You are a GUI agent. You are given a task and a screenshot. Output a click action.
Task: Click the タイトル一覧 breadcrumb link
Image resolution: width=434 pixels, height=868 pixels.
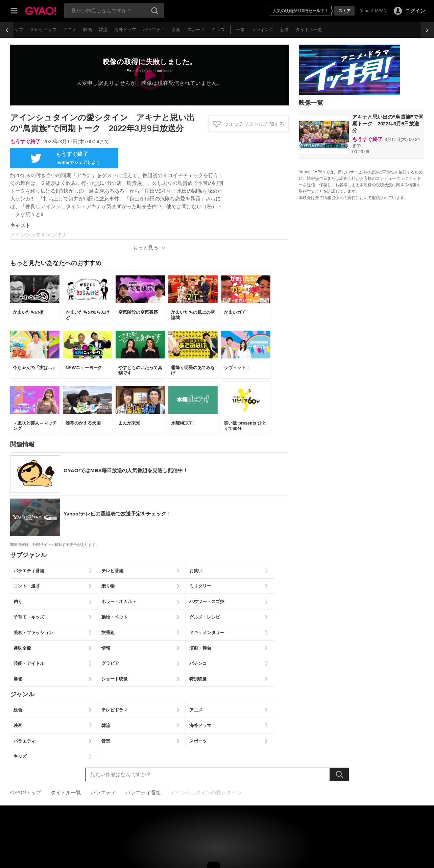click(66, 793)
